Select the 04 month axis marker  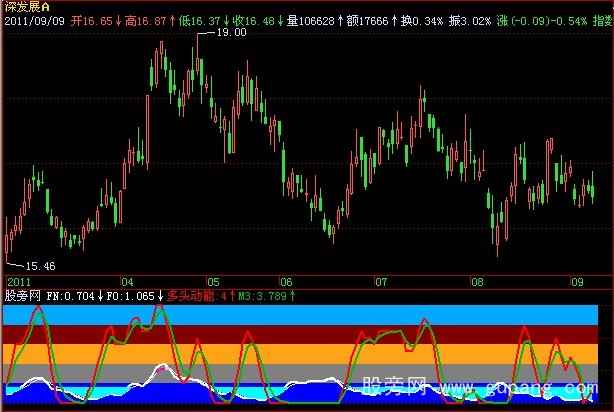point(127,282)
